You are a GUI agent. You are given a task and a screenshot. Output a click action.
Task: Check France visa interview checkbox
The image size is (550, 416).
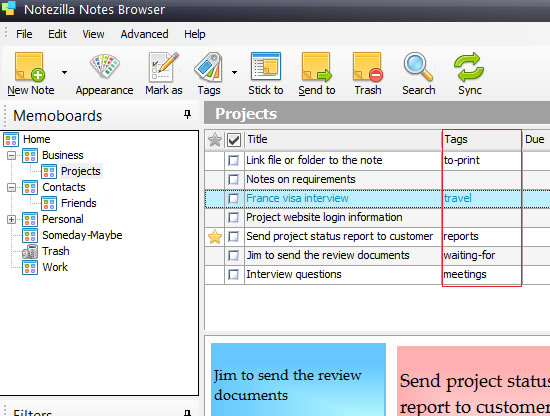[233, 199]
